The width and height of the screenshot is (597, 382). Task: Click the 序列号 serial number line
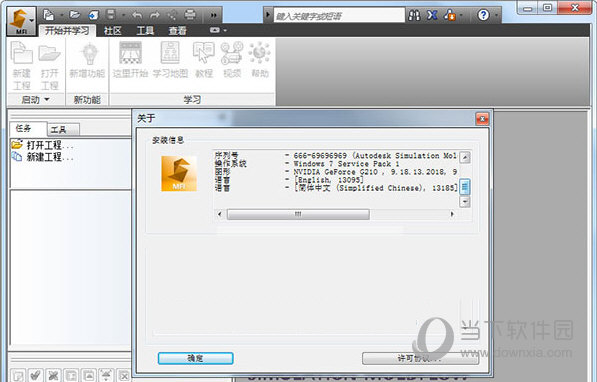click(335, 155)
